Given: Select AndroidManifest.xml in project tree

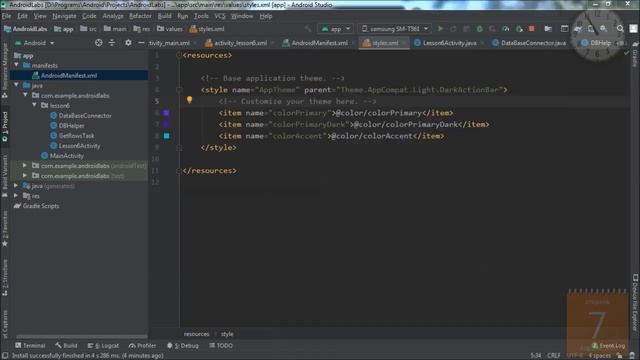Looking at the screenshot, I should (x=69, y=76).
